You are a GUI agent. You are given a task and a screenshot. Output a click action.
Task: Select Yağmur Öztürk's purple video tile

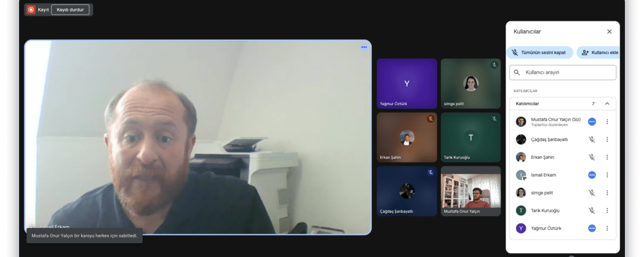click(406, 83)
